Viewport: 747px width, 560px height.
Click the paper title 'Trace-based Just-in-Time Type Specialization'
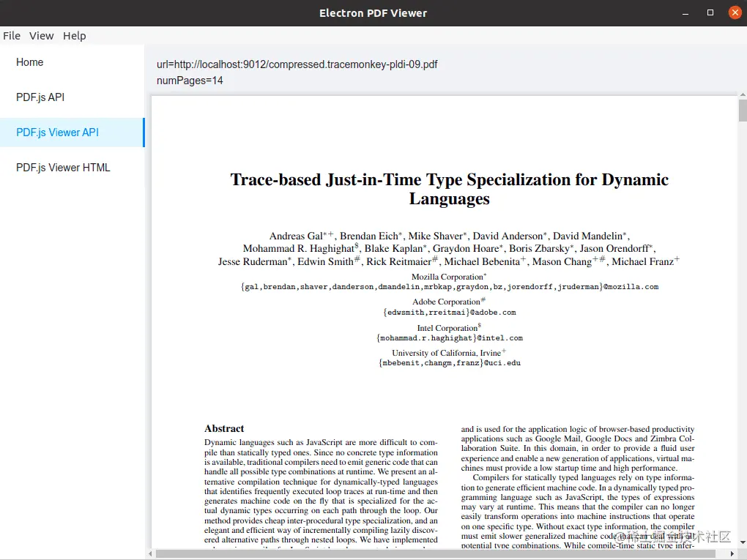pyautogui.click(x=449, y=189)
